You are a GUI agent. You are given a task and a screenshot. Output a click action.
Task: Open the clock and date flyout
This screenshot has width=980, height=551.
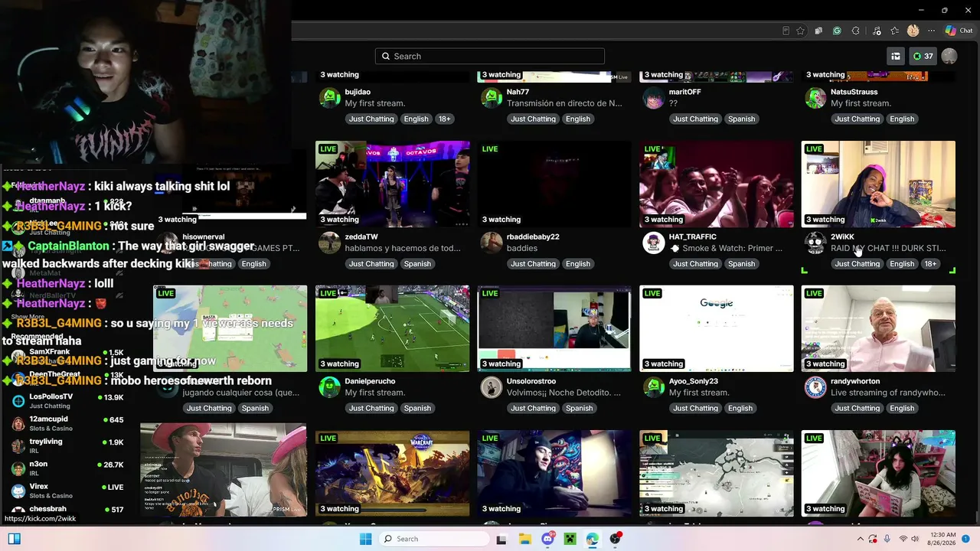[941, 539]
